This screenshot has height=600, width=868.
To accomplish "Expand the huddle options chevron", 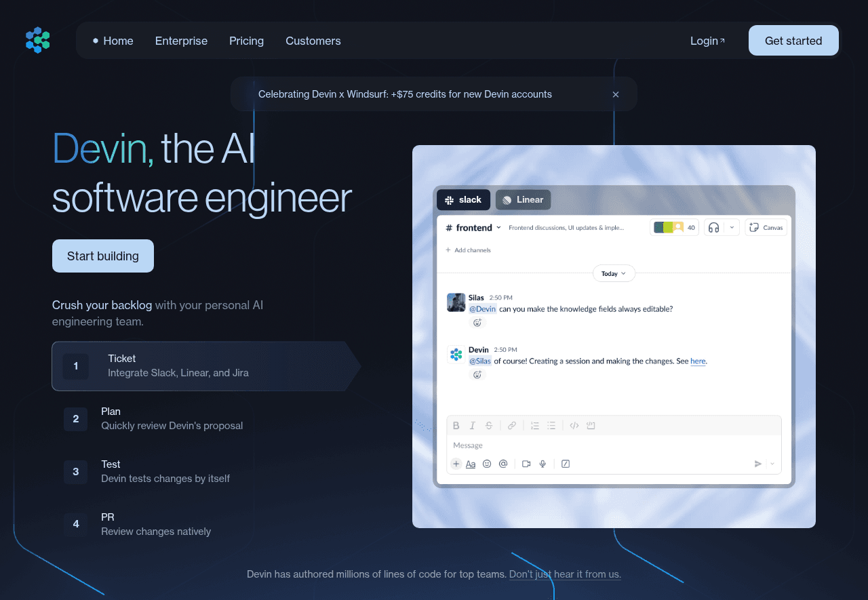I will 732,228.
